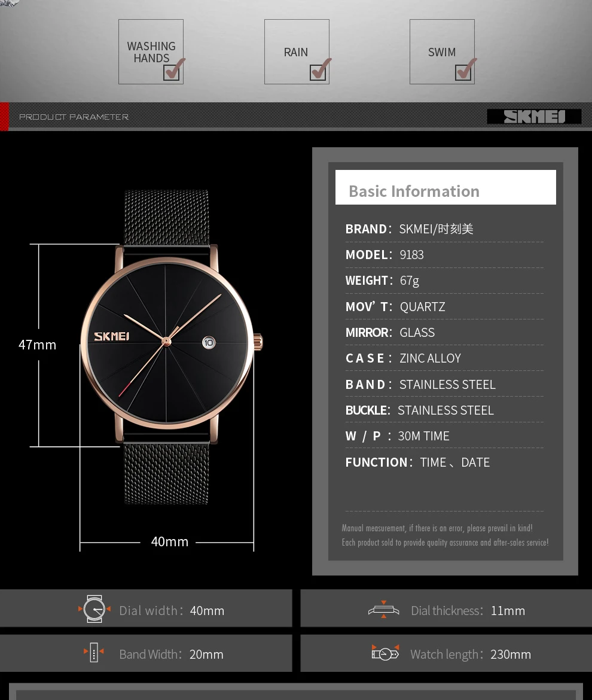The width and height of the screenshot is (592, 700).
Task: Click the PRODUCT PARAMETER heading
Action: click(74, 117)
